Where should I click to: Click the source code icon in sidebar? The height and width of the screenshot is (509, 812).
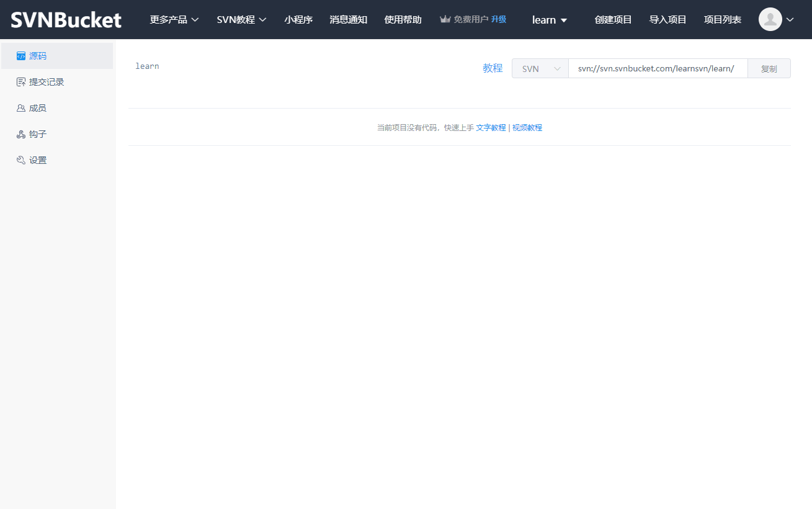click(21, 56)
